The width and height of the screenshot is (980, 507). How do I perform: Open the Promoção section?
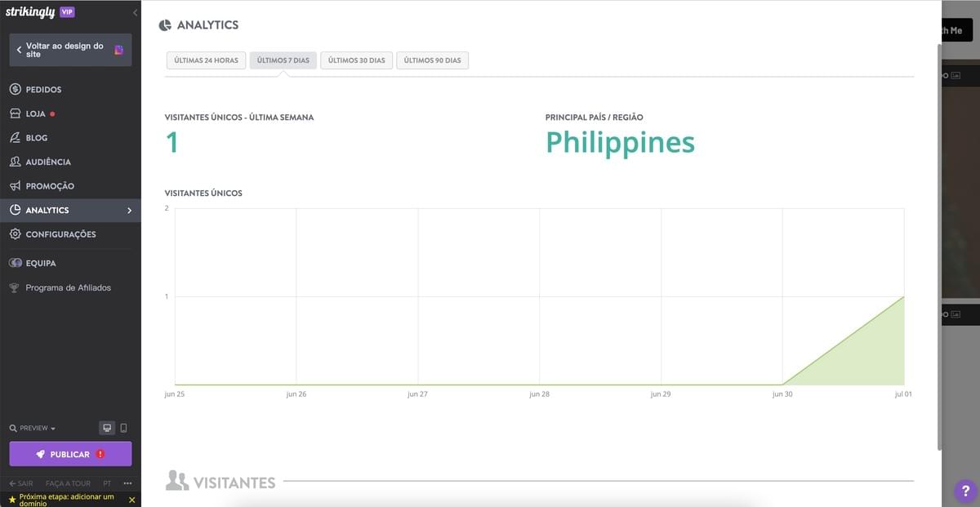tap(70, 186)
